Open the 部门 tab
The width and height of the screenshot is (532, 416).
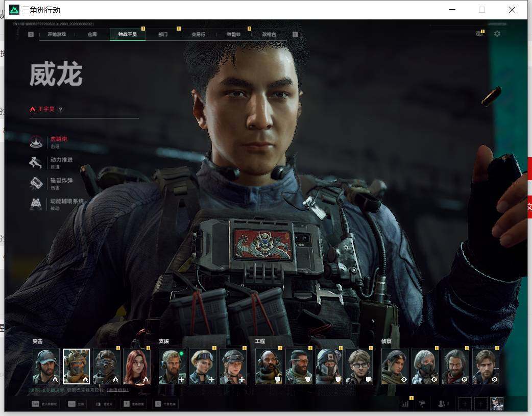(163, 34)
